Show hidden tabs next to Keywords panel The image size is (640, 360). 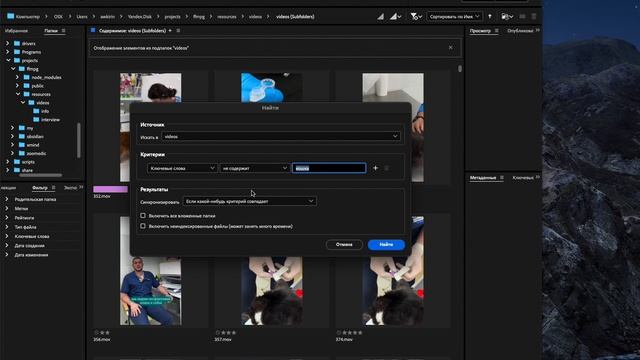(538, 177)
